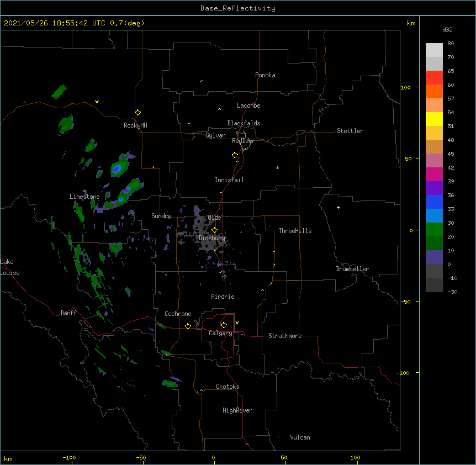Screen dimensions: 476x465
Task: Select the 33 dBZ blue legend swatch
Action: pos(434,202)
